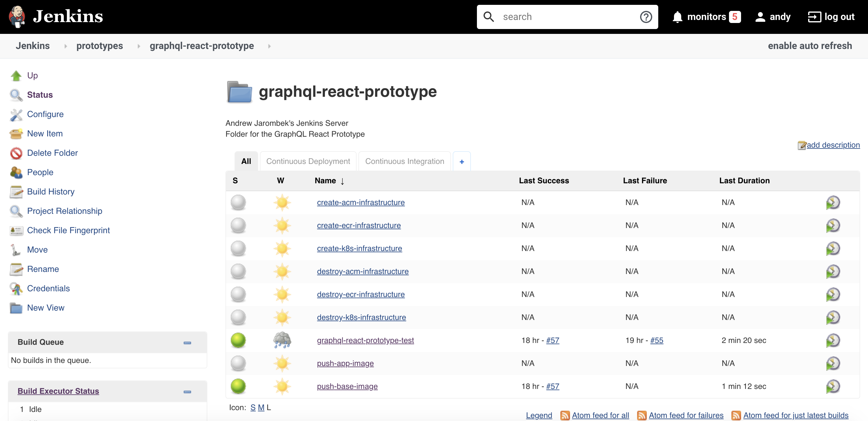This screenshot has height=421, width=868.
Task: Open Atom feed for all
Action: pyautogui.click(x=600, y=416)
